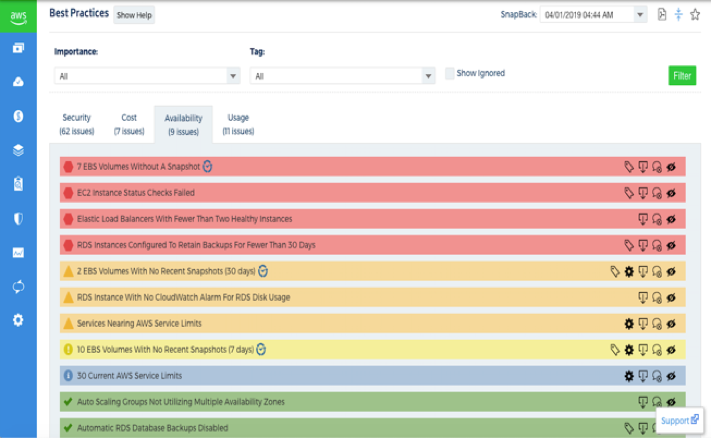Click the favorite star icon at top right
The image size is (711, 438).
695,15
